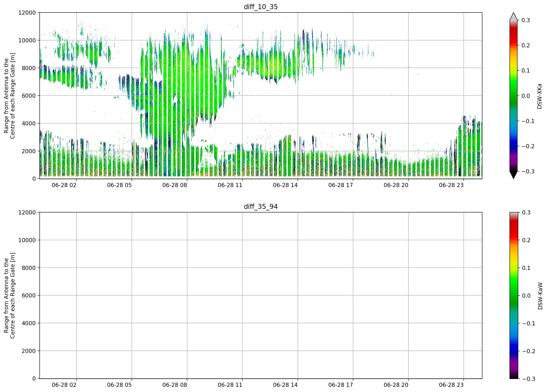Click the 8000 y-tick of diff_10_35 plot
Image resolution: width=547 pixels, height=392 pixels.
tap(29, 68)
